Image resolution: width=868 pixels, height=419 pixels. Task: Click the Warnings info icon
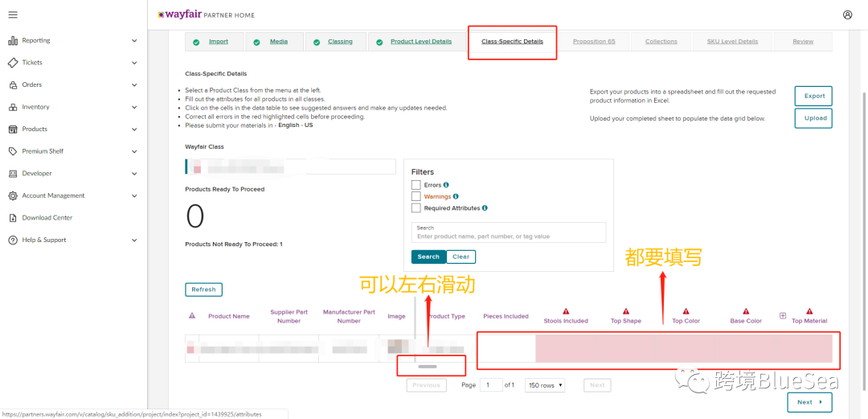(x=457, y=196)
